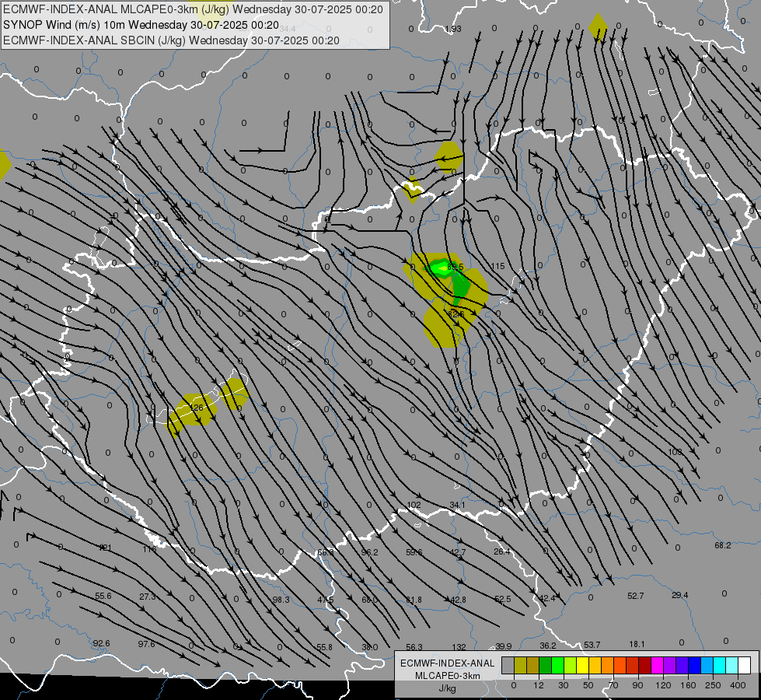Click the legend scale value '30'
Image resolution: width=761 pixels, height=700 pixels.
pos(563,685)
